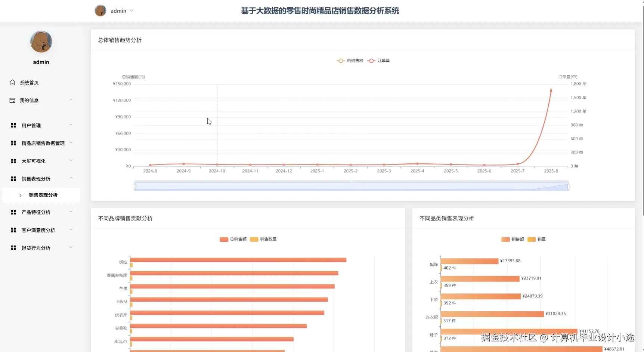Screen dimensions: 644x352
Task: Click the 2025-4 data point on the trend line
Action: point(417,164)
